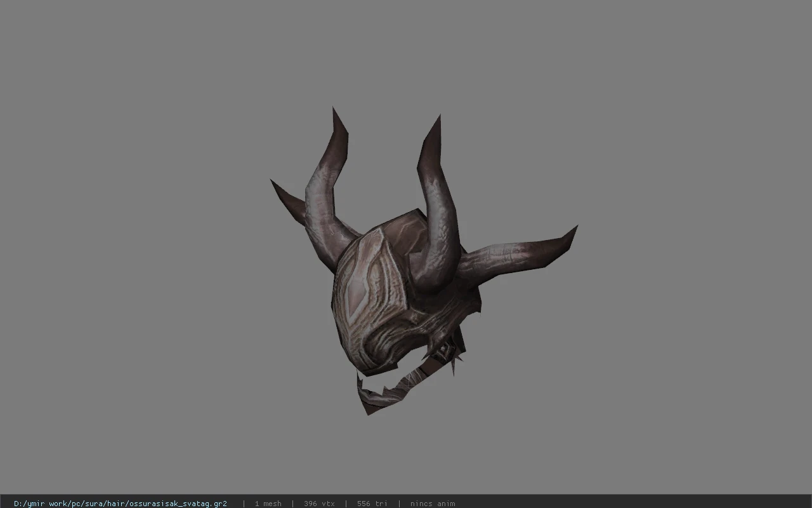Click the '1 mesh' status entry

(x=268, y=504)
